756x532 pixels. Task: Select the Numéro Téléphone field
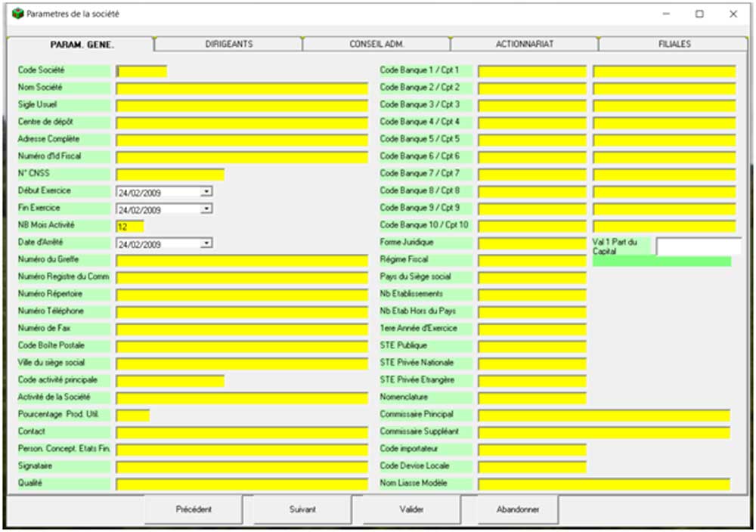pos(241,312)
